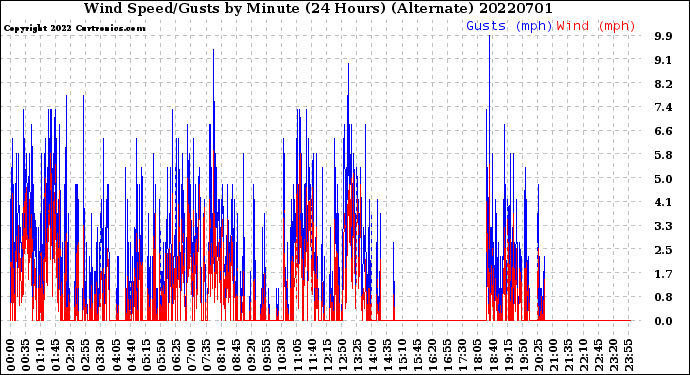Click the 0.0 y-axis value

click(663, 321)
